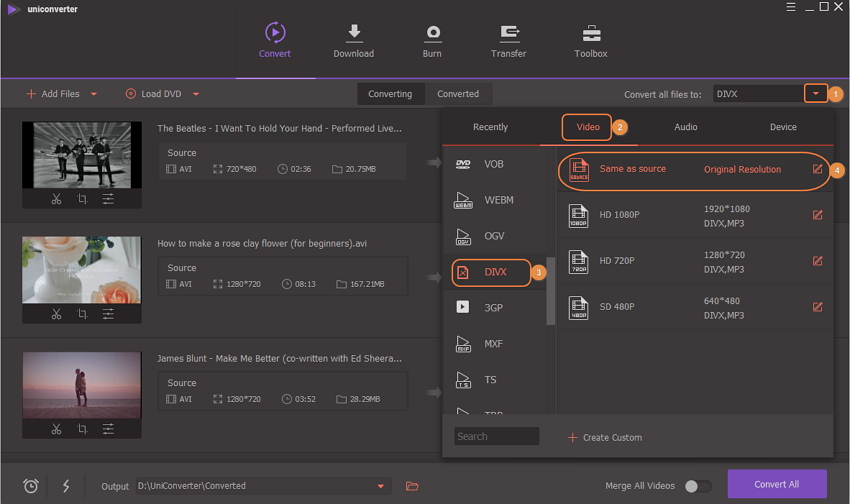Open the Video format tab
The width and height of the screenshot is (850, 504).
tap(588, 127)
